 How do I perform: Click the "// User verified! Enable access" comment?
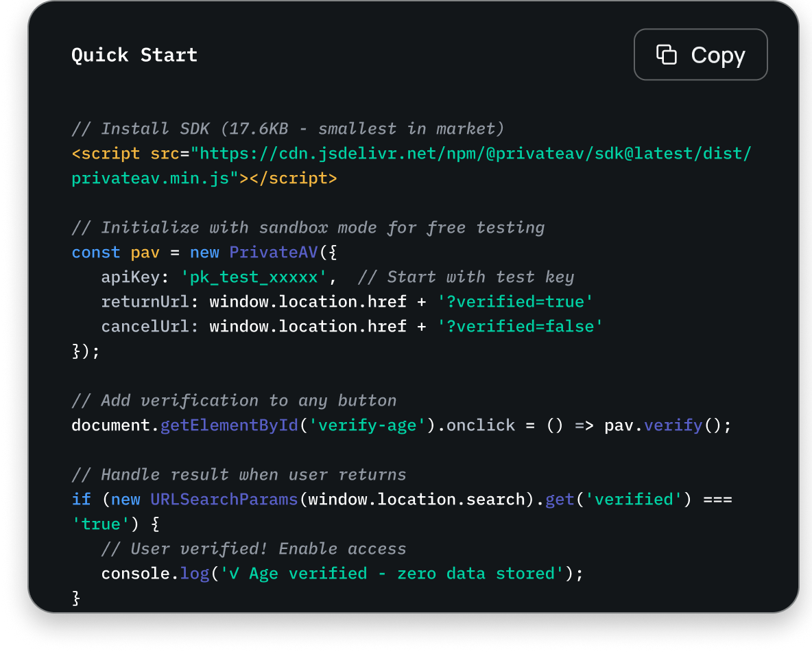click(x=254, y=549)
